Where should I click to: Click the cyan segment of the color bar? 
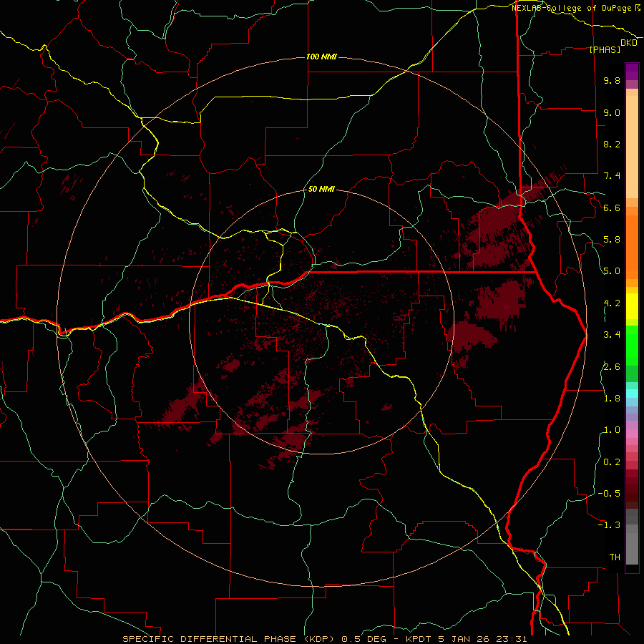pyautogui.click(x=632, y=394)
